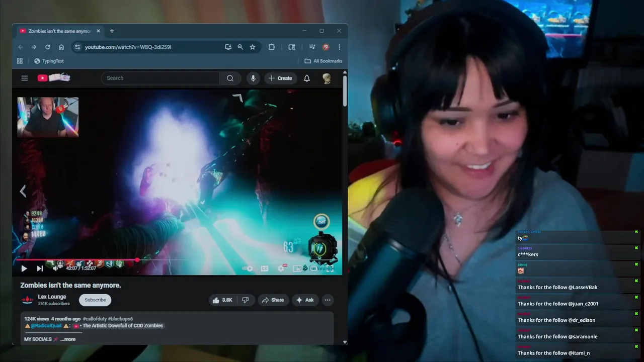Click the red video progress scrubber
The image size is (644, 362).
[137, 260]
